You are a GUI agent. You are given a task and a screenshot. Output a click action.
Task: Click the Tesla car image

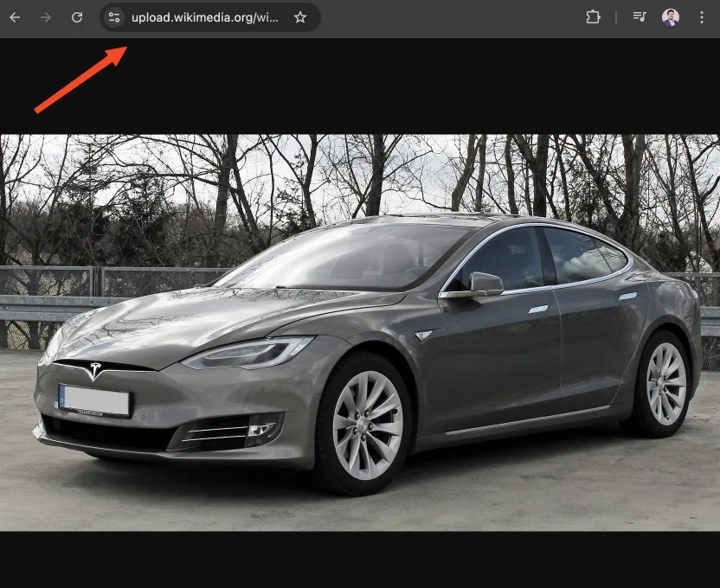click(x=360, y=333)
